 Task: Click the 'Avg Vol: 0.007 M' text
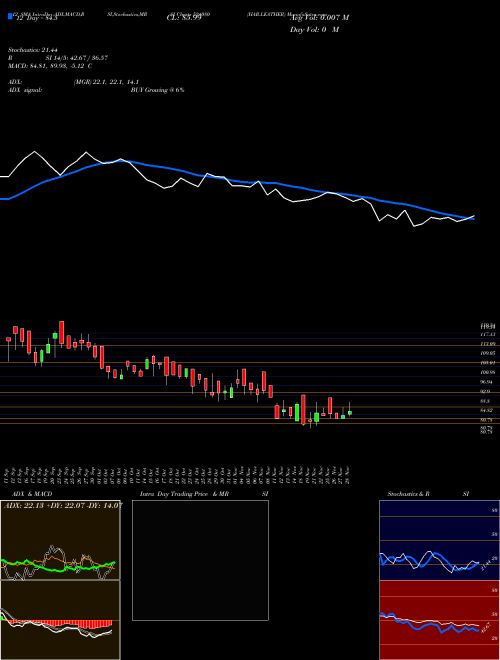pos(319,18)
